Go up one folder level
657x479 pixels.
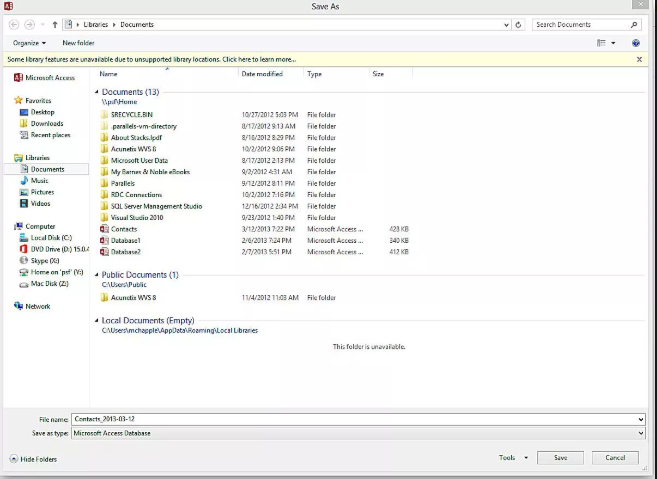pyautogui.click(x=55, y=25)
